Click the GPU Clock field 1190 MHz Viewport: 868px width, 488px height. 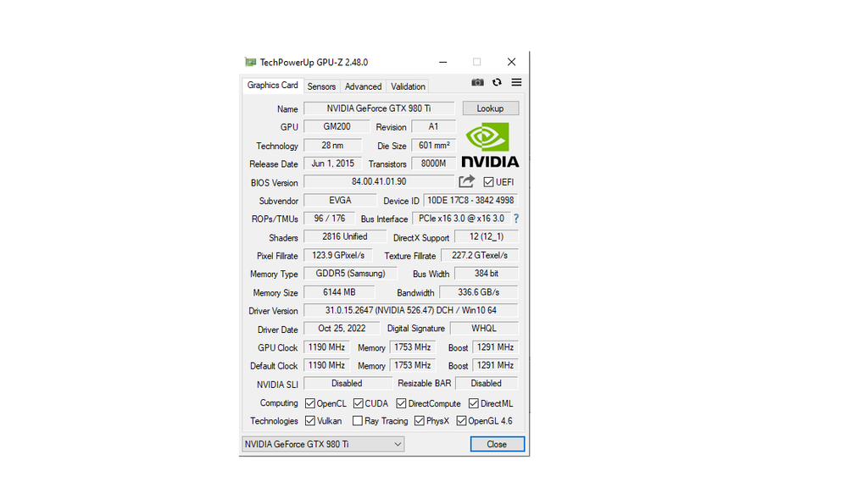click(326, 347)
